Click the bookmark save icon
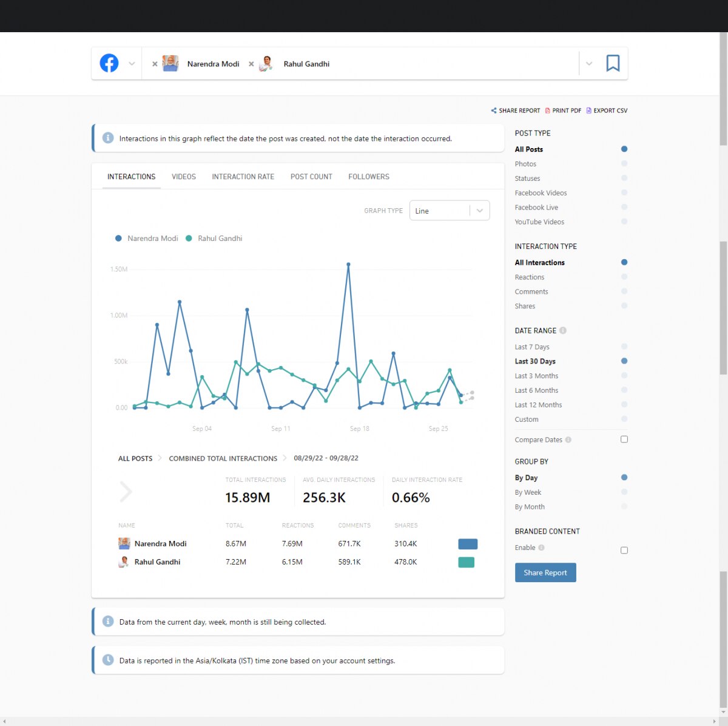Screen dimensions: 728x726 (x=613, y=63)
